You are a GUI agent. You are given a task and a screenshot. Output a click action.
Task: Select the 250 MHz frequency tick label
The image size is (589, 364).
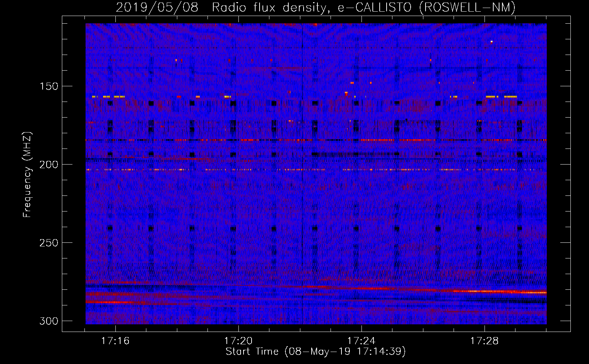(x=48, y=243)
